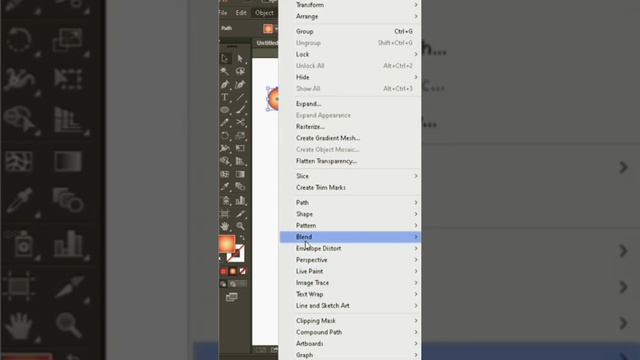Select the Shape Builder tool

(225, 161)
